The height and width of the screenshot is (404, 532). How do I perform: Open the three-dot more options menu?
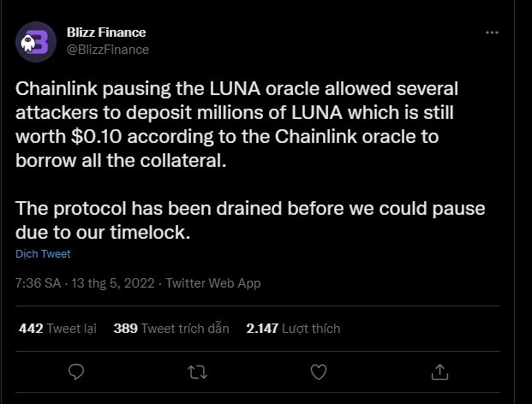(x=492, y=33)
